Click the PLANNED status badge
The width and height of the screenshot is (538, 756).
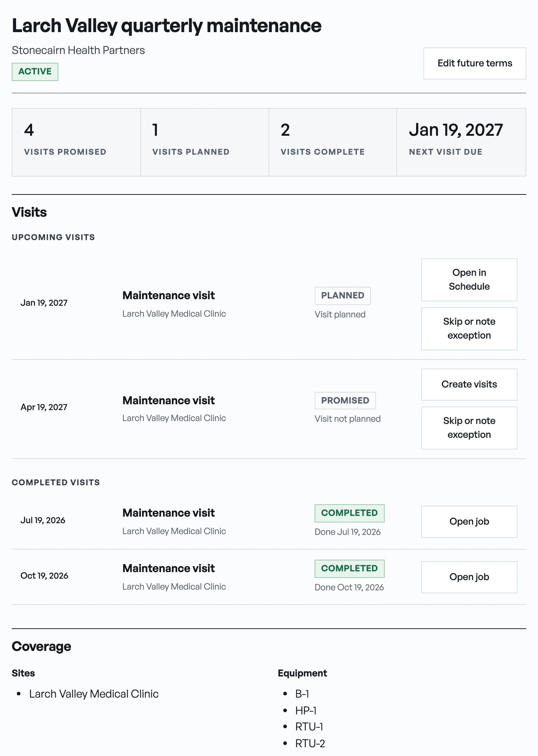tap(343, 296)
